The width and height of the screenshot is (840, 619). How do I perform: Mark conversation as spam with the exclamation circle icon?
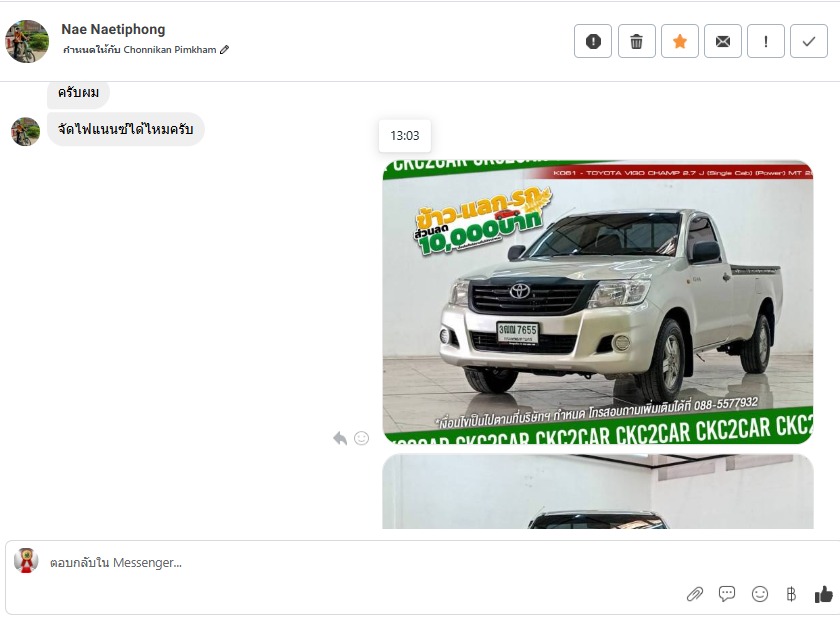tap(592, 41)
